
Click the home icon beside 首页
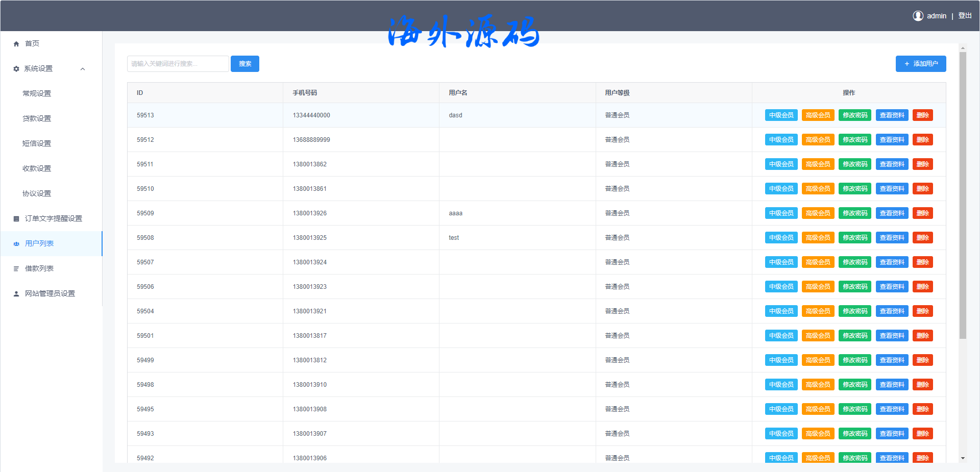16,44
